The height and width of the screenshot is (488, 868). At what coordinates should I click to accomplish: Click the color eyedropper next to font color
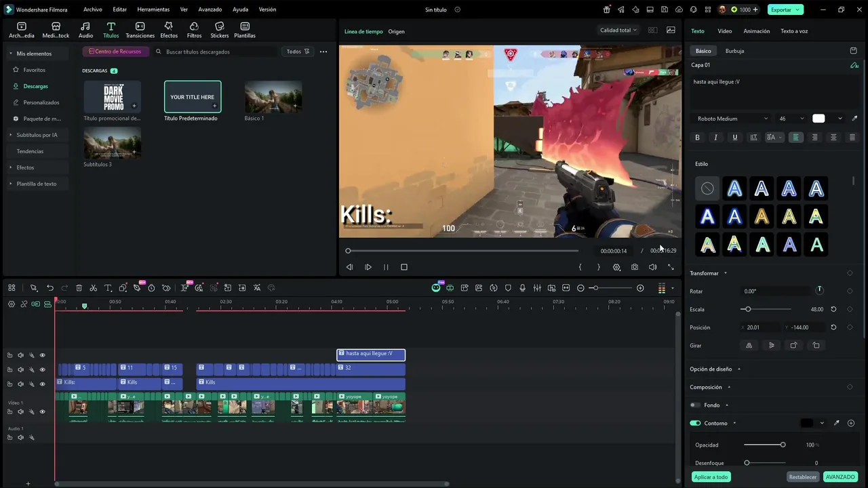(x=854, y=119)
